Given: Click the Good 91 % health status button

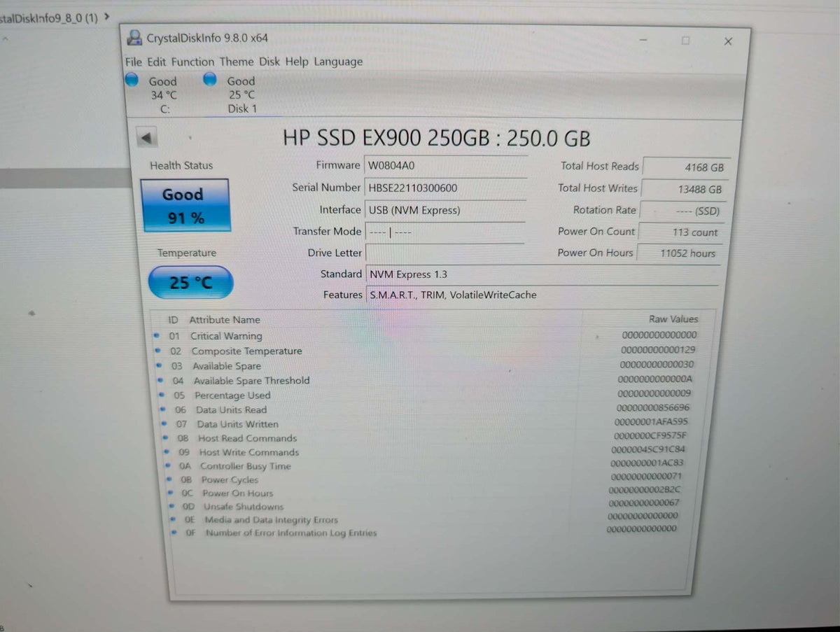Looking at the screenshot, I should tap(185, 206).
